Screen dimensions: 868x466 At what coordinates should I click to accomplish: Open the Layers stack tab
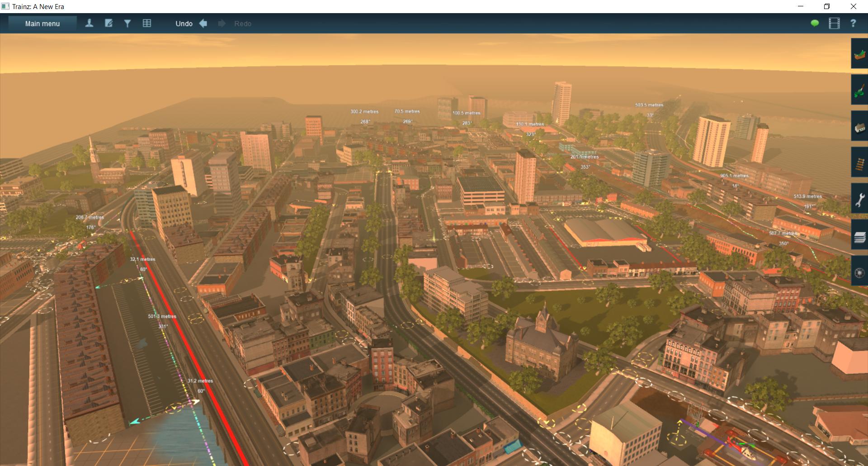click(859, 234)
